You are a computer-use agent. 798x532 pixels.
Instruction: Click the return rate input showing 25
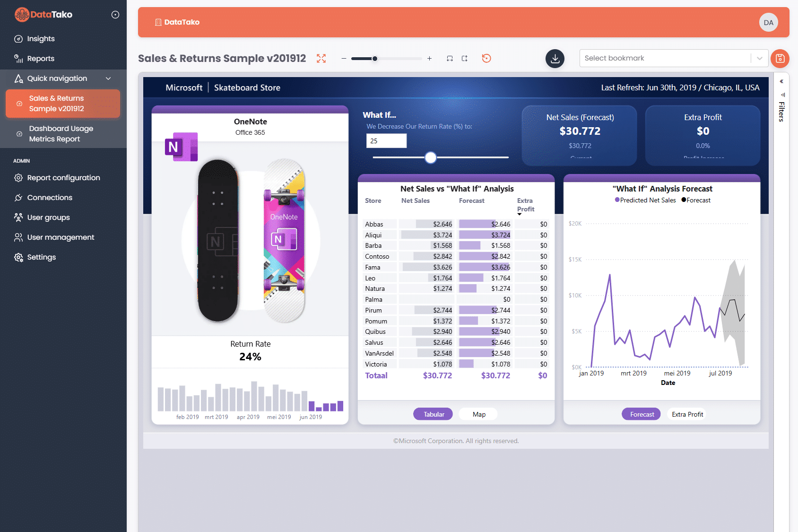pos(386,140)
